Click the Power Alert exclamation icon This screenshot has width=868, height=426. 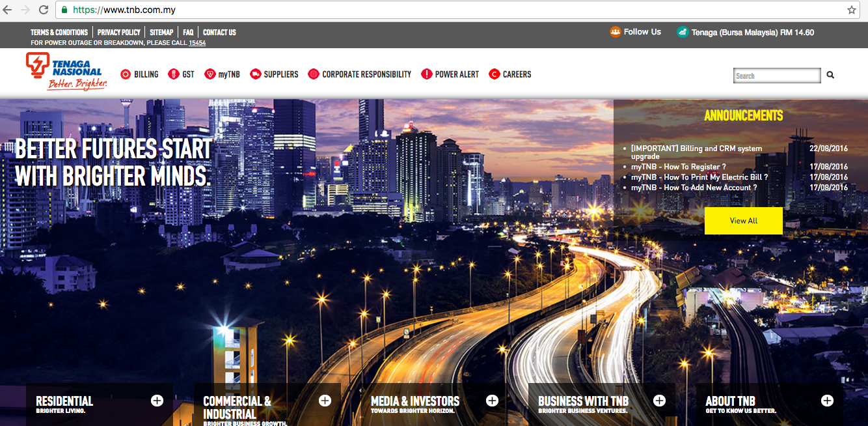click(x=427, y=74)
